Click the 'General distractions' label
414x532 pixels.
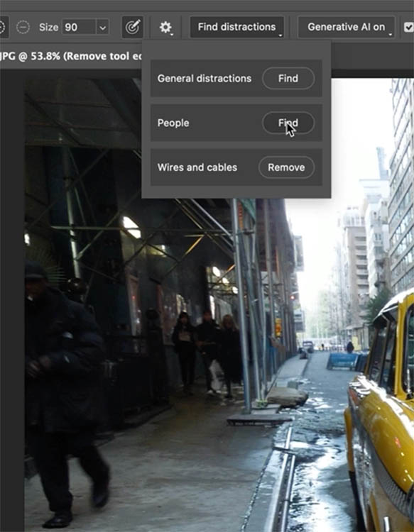205,78
